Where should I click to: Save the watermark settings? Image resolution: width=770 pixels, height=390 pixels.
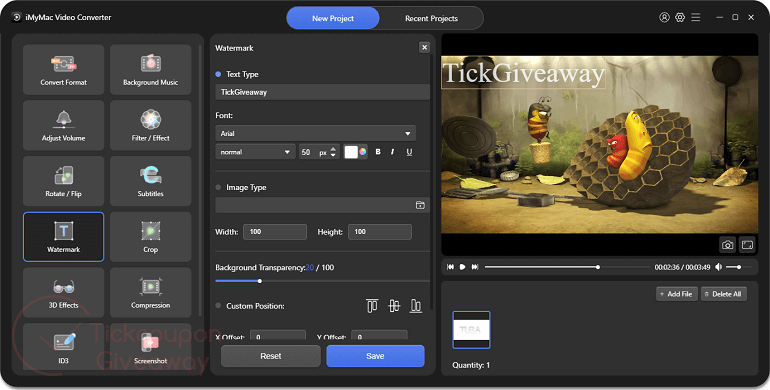point(375,356)
